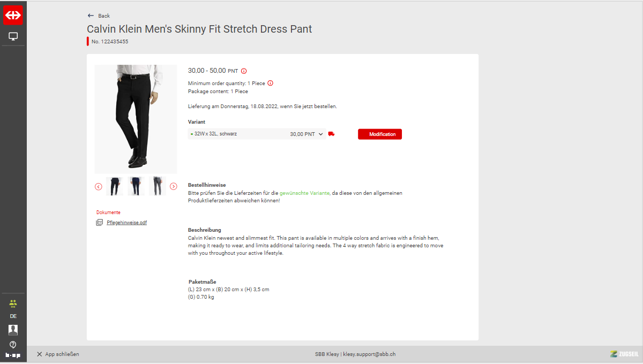Click the PDF document icon under Dokumente
This screenshot has height=364, width=643.
coord(99,223)
